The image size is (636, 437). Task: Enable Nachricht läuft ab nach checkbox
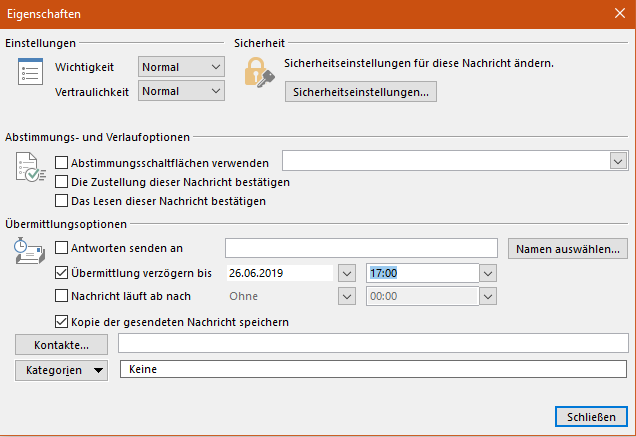(x=62, y=296)
